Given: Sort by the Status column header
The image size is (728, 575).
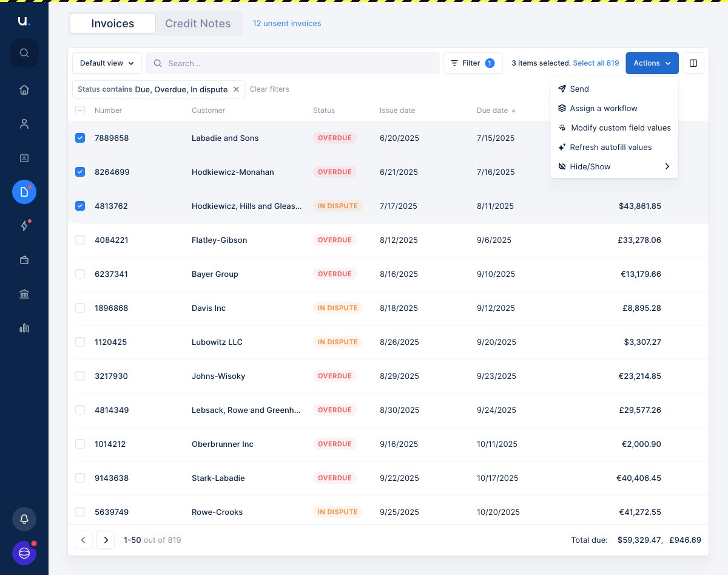Looking at the screenshot, I should [324, 111].
